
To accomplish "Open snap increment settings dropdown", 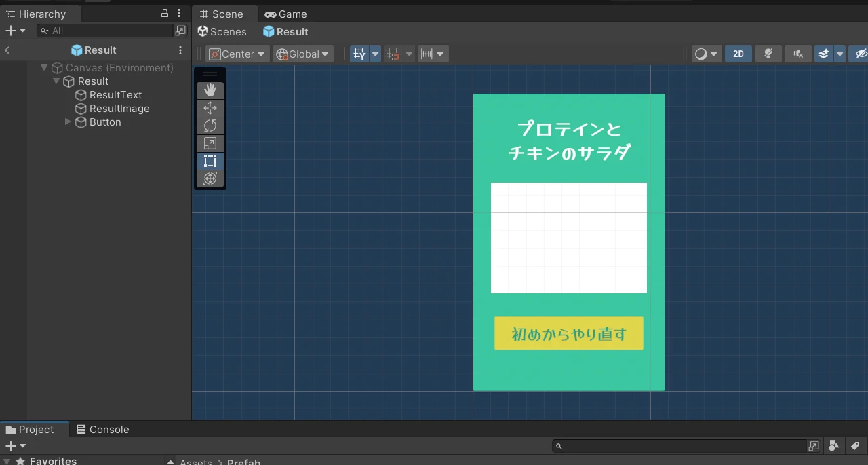I will [433, 54].
